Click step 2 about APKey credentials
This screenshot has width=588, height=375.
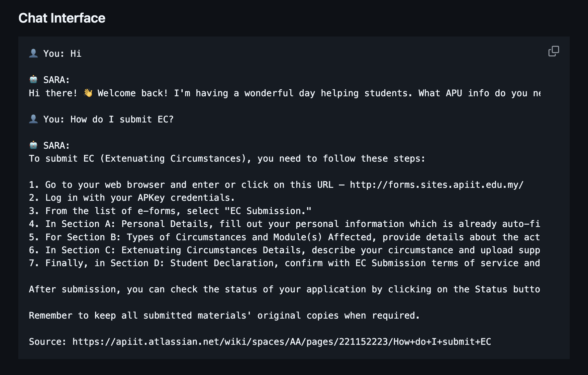coord(132,198)
